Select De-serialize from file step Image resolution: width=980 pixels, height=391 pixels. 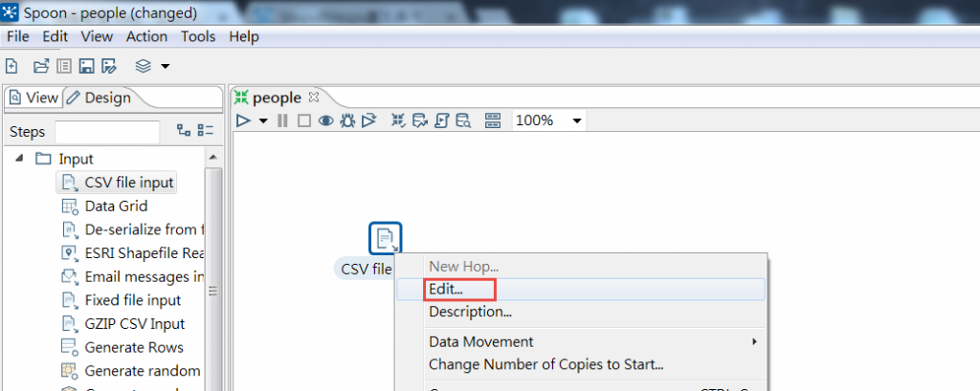(132, 229)
